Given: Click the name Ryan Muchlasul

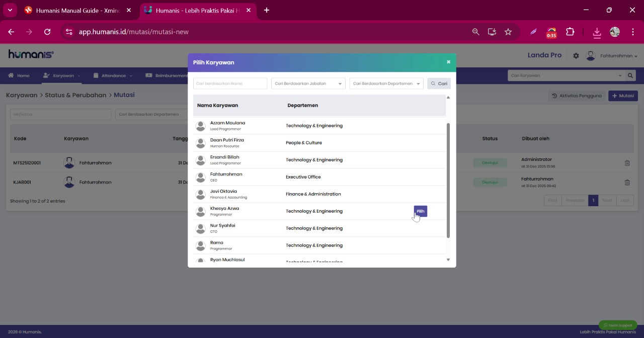Looking at the screenshot, I should (227, 260).
